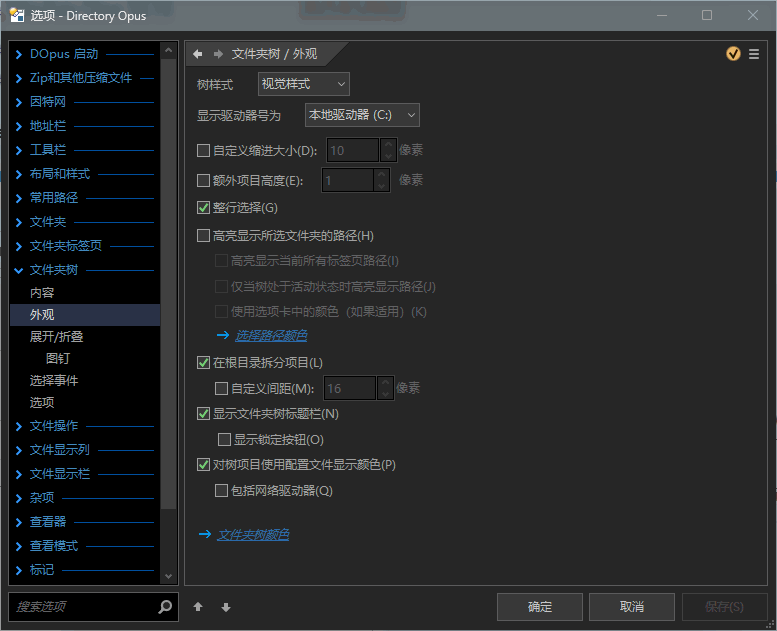The width and height of the screenshot is (777, 631).
Task: Click the forward arrow in the header
Action: click(x=218, y=54)
